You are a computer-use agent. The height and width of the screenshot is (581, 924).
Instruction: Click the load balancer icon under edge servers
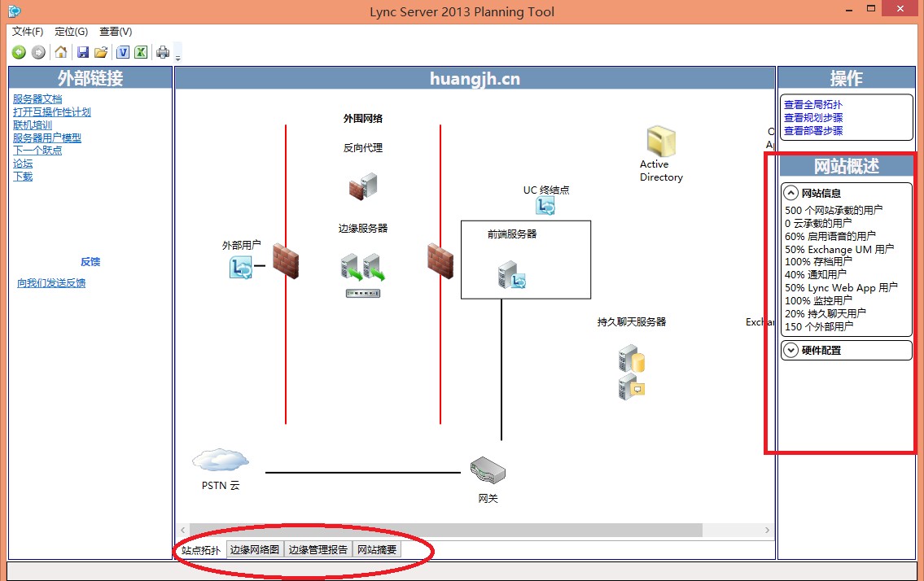(x=363, y=293)
